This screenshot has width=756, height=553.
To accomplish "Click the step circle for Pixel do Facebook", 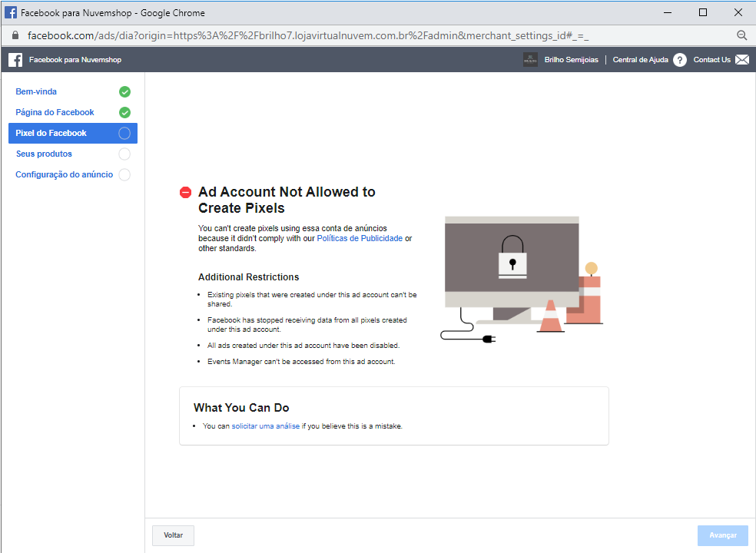I will tap(124, 133).
